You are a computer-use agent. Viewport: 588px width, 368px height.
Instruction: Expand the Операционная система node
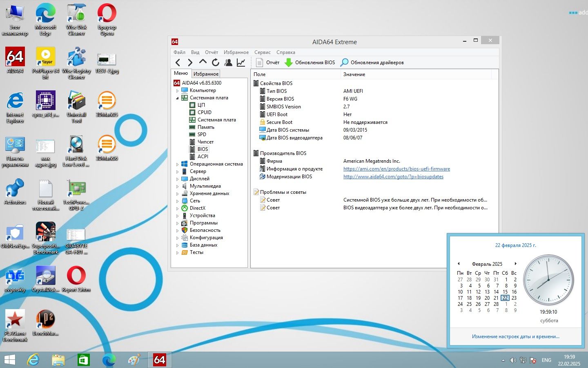(x=177, y=164)
